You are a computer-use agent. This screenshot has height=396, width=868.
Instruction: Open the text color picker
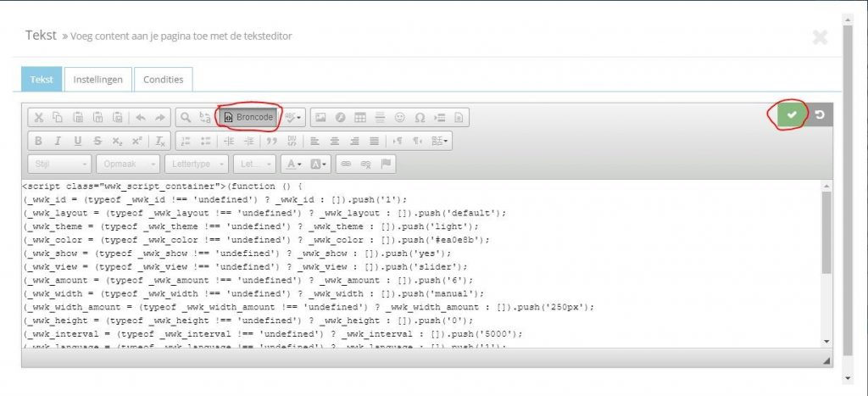coord(293,164)
